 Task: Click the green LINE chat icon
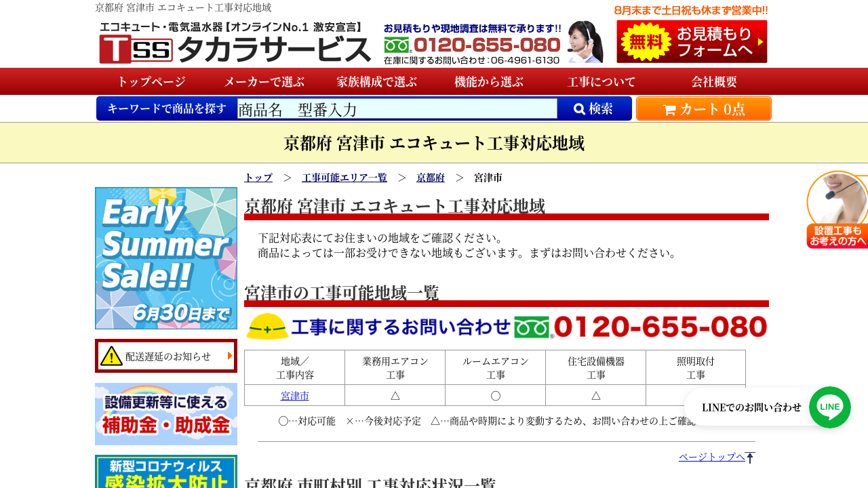point(829,407)
